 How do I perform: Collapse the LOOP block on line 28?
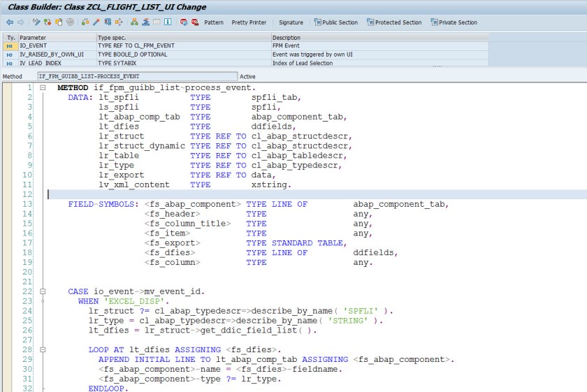[42, 349]
